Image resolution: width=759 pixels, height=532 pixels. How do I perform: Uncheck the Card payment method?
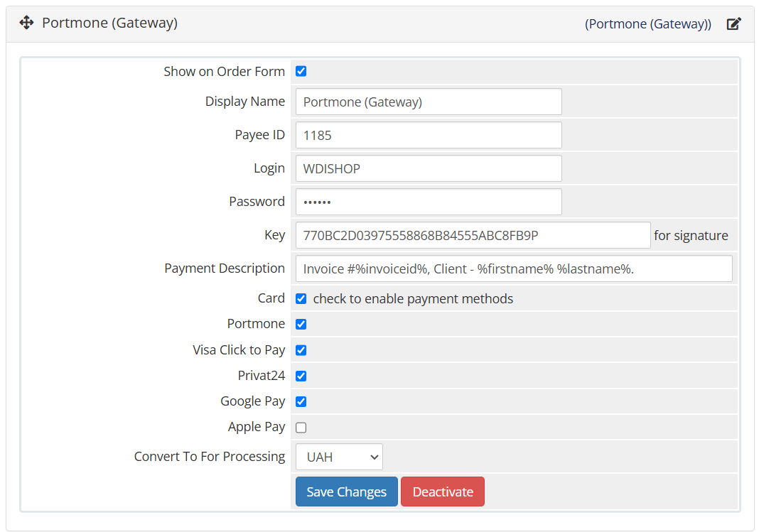(301, 298)
